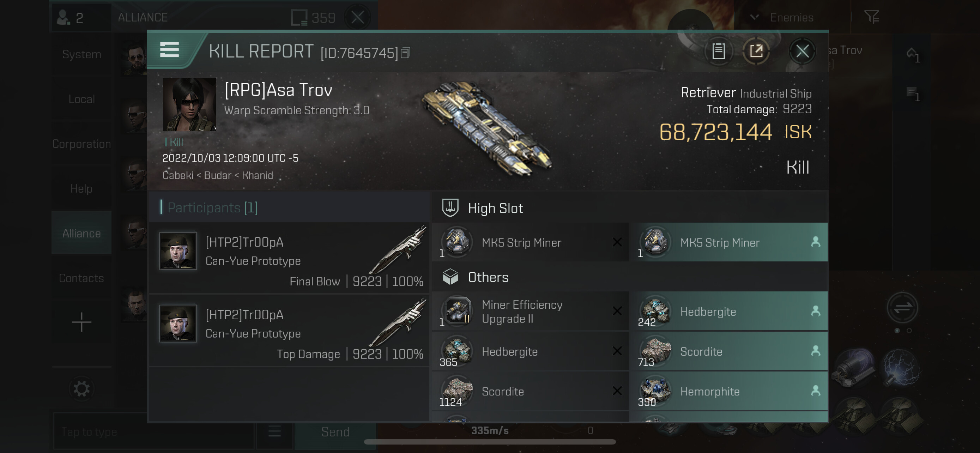
Task: Select the dropped Hedbergite 242 entry
Action: click(x=729, y=311)
